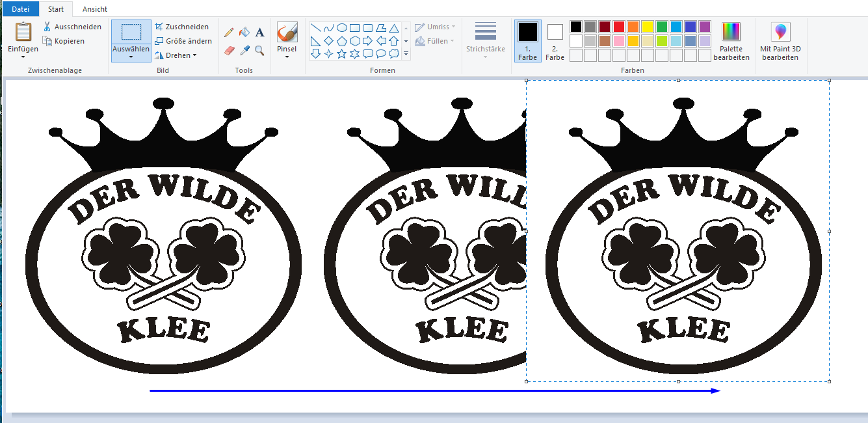Choose the red color swatch
The width and height of the screenshot is (868, 423).
tap(619, 27)
